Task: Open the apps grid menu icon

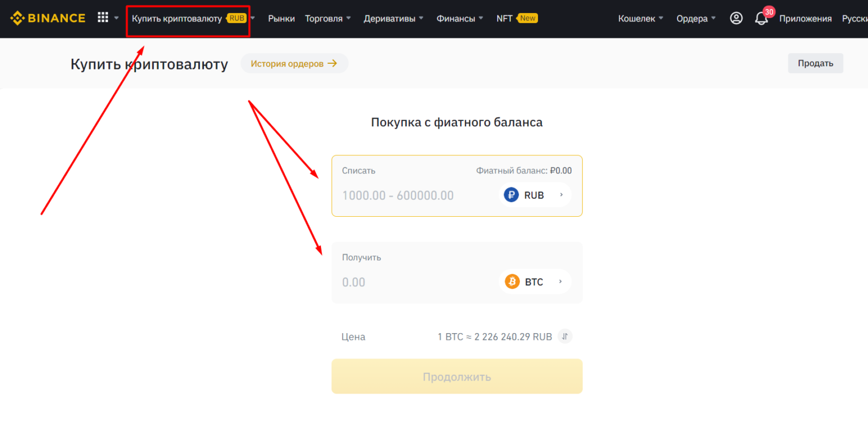Action: coord(103,18)
